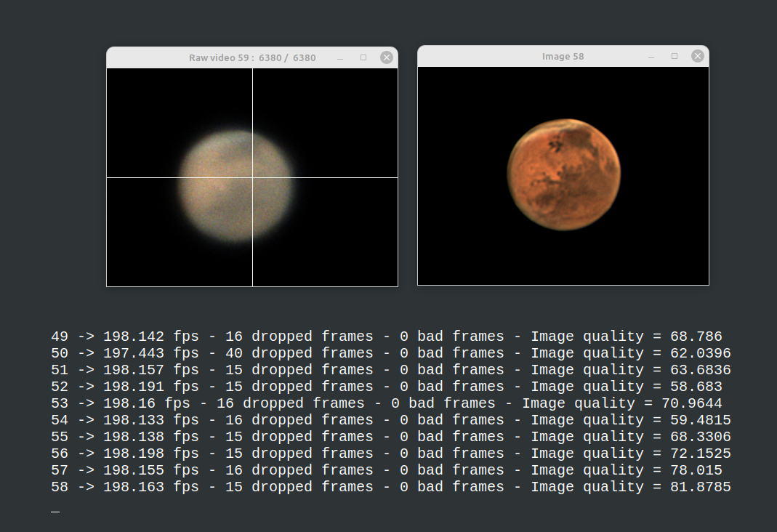Select the terminal log line for frame 54
777x532 pixels.
click(391, 420)
